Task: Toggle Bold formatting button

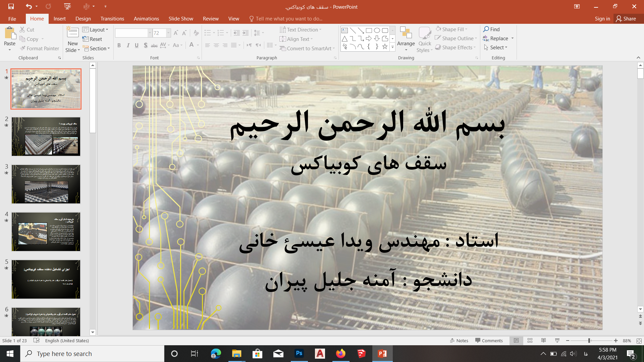Action: [119, 46]
